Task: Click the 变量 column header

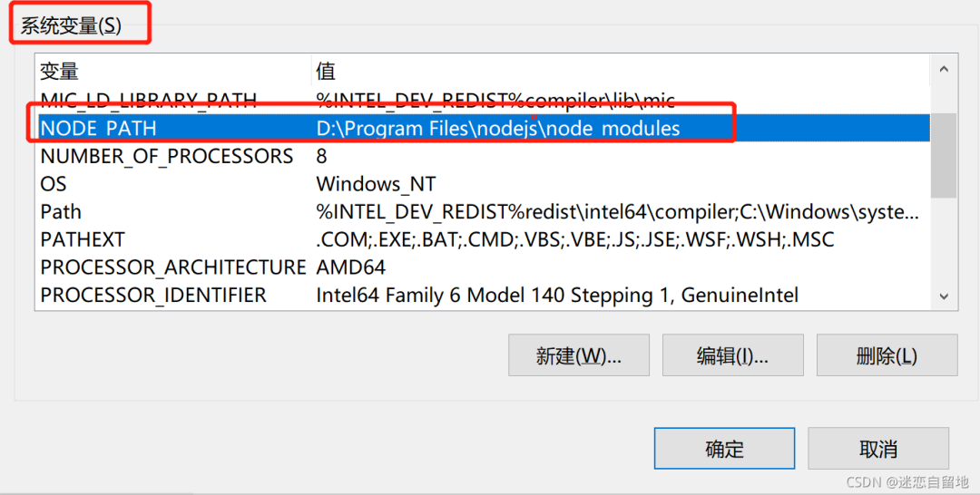Action: (x=172, y=71)
